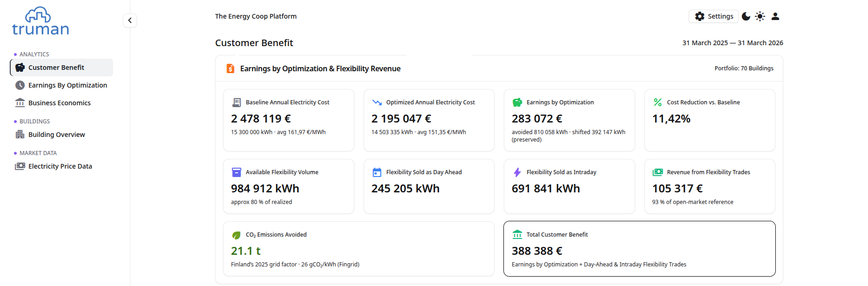868x286 pixels.
Task: Click the Portfolio: 70 Buildings label
Action: [x=744, y=68]
